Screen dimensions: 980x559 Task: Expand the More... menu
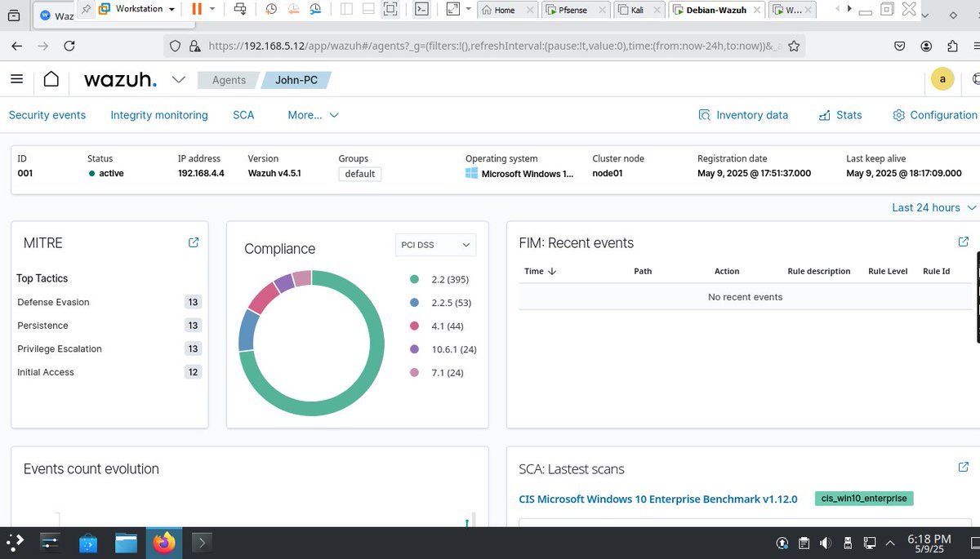pos(313,115)
